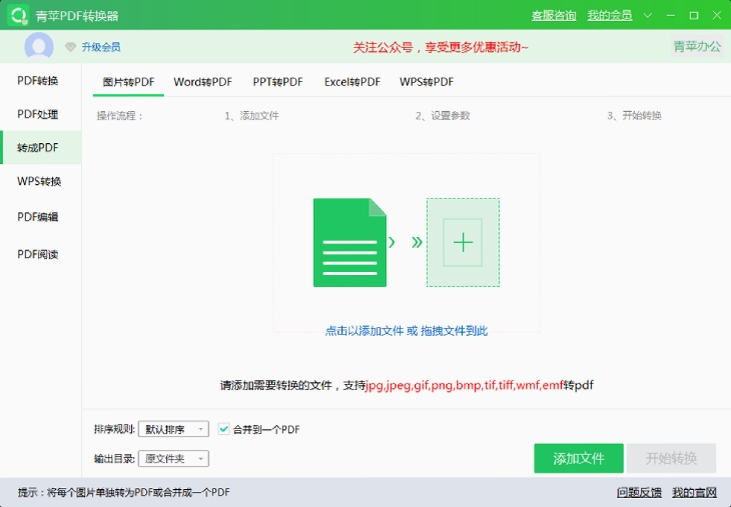Click the 升级会员 link

(x=101, y=47)
